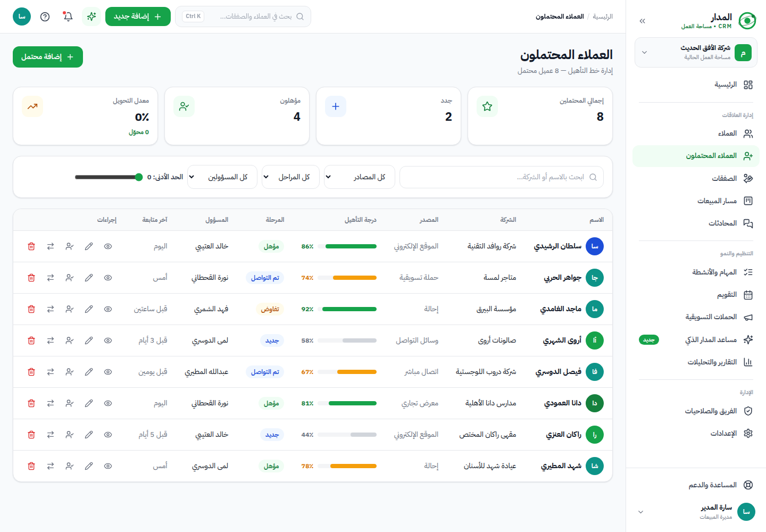Open the كل المراحل stage filter dropdown

pyautogui.click(x=291, y=177)
